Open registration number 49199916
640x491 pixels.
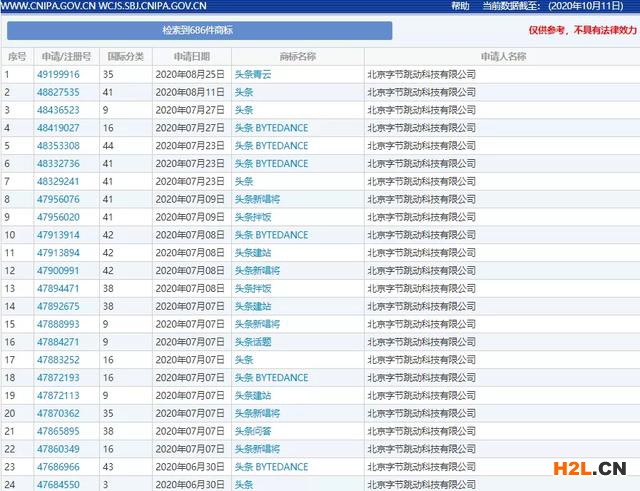coord(58,74)
